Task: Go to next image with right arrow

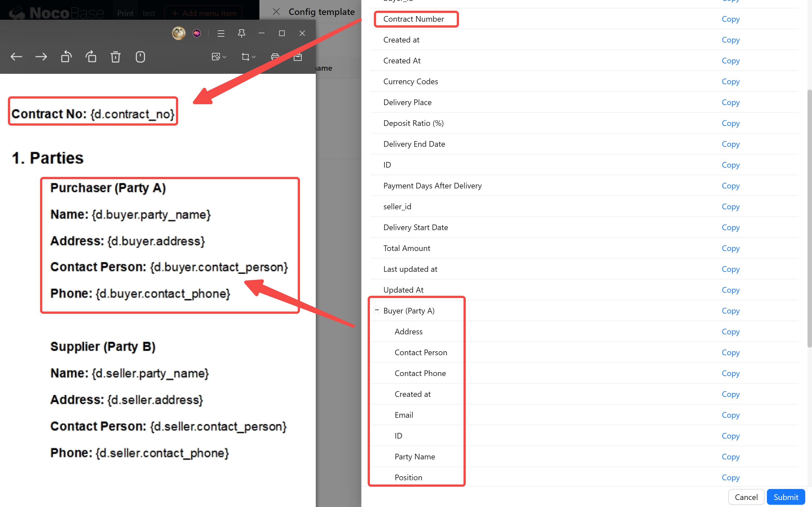Action: pyautogui.click(x=41, y=57)
